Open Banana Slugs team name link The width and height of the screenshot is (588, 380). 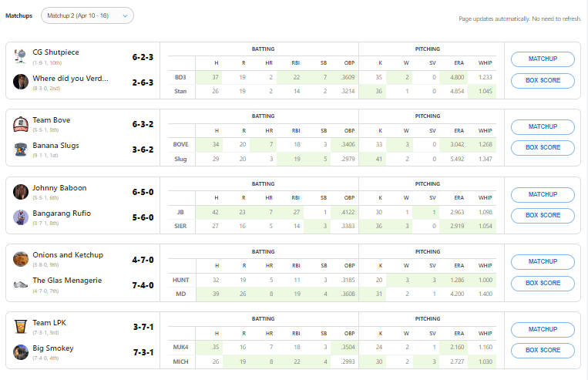click(55, 146)
